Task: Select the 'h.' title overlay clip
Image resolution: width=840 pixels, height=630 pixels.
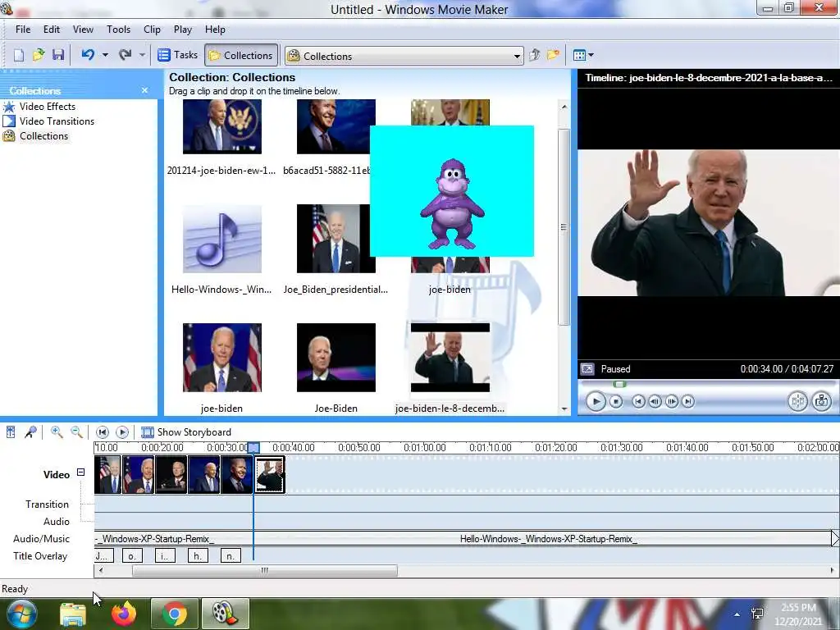Action: pyautogui.click(x=198, y=556)
